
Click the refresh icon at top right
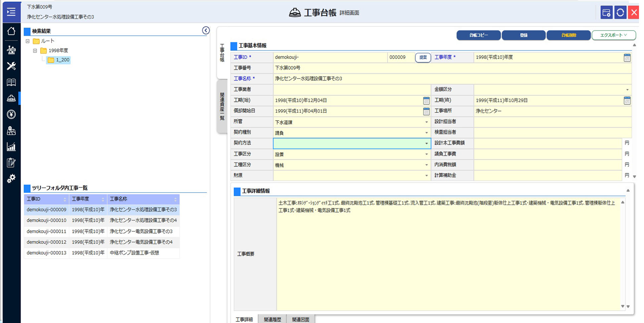coord(620,13)
